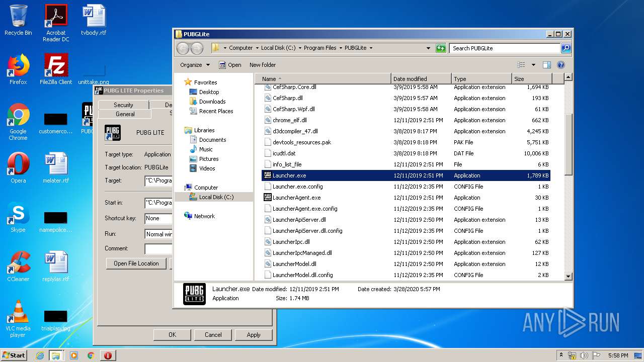Launch FileZilla Client desktop shortcut

[56, 69]
